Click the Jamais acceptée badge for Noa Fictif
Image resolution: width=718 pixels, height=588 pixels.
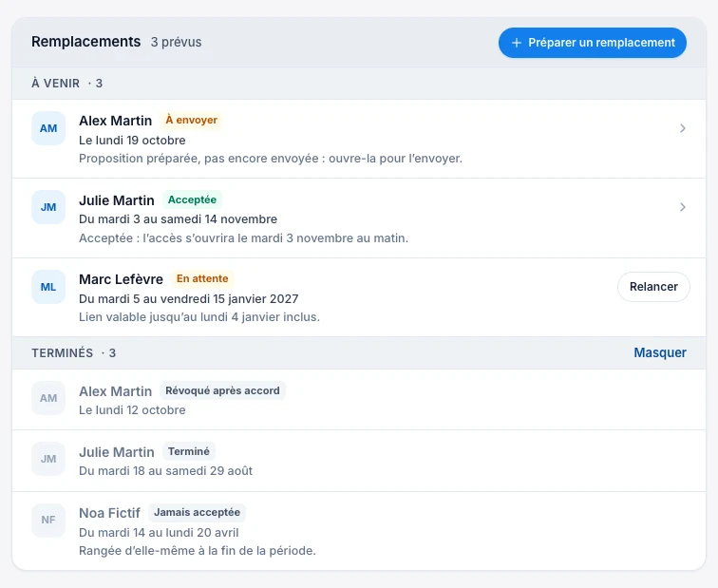point(197,512)
